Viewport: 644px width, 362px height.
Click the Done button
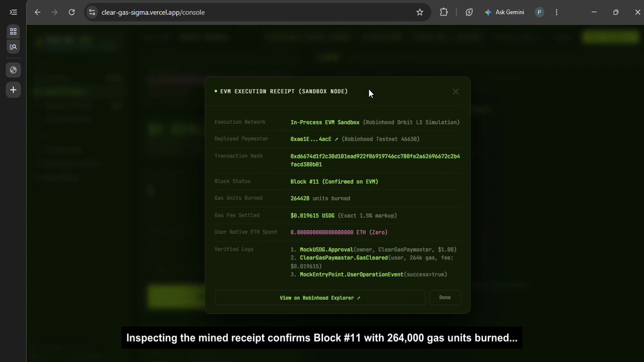445,298
